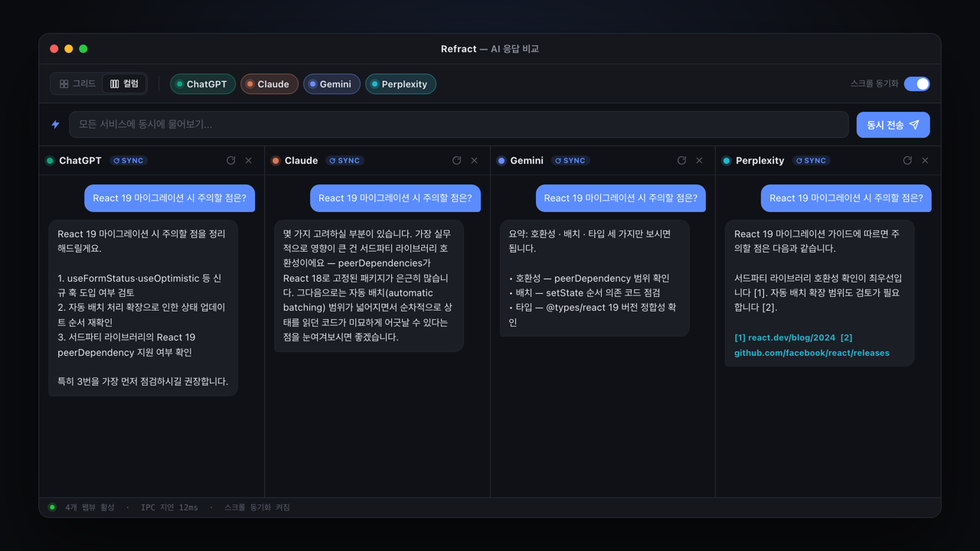
Task: Reload the ChatGPT column
Action: pos(231,161)
